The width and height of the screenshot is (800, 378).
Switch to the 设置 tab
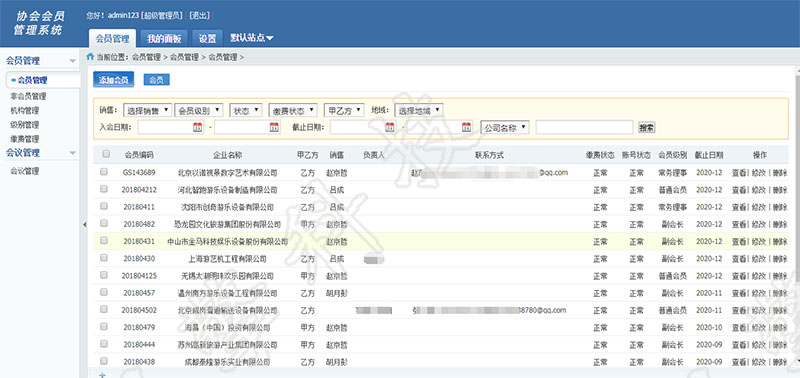coord(208,38)
